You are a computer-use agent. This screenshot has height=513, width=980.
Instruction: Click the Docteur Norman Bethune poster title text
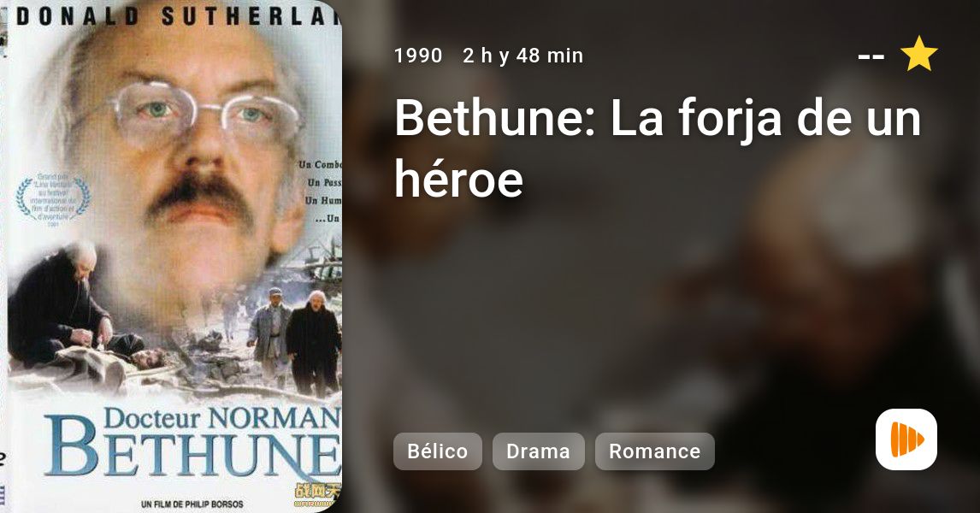[x=192, y=442]
